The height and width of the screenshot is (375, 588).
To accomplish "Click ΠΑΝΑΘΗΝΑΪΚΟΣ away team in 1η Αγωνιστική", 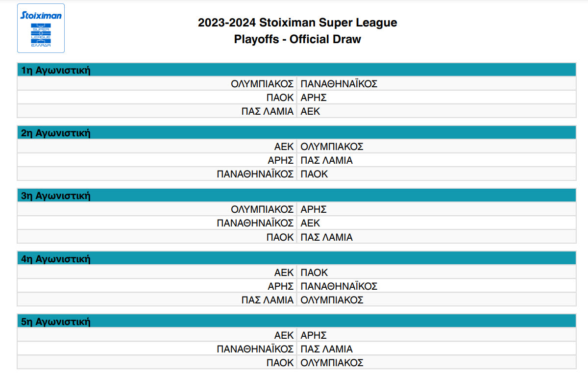I will (x=339, y=84).
